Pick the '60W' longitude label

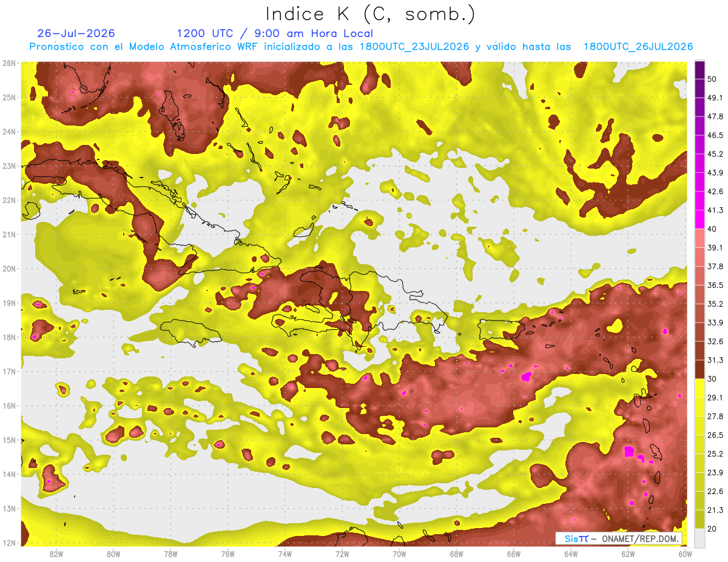[x=685, y=554]
